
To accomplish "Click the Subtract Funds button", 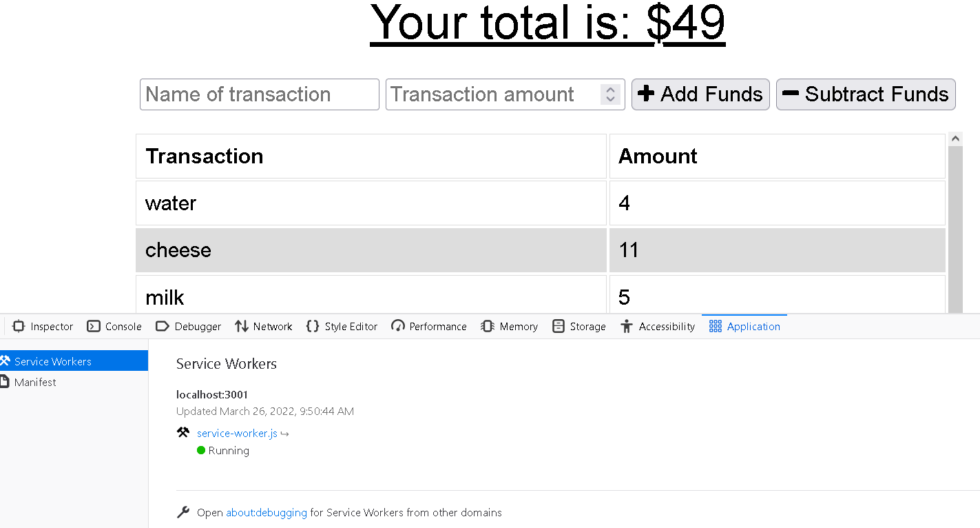I will tap(865, 94).
